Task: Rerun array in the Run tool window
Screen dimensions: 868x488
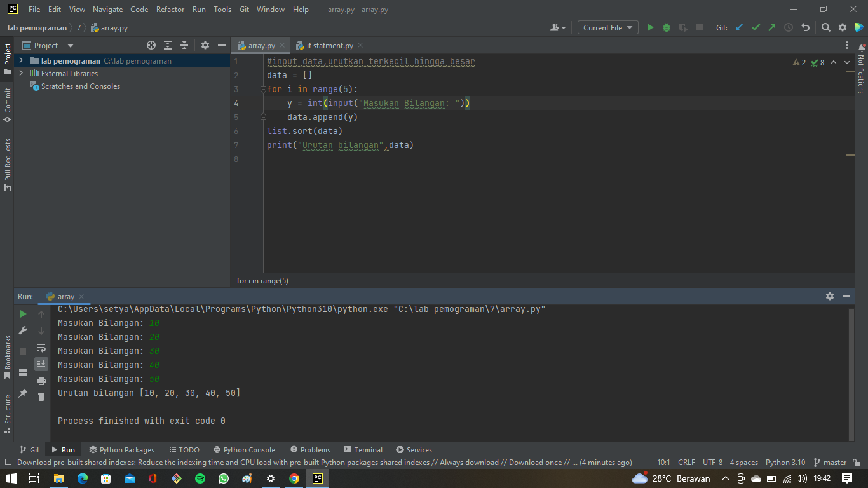Action: click(23, 314)
